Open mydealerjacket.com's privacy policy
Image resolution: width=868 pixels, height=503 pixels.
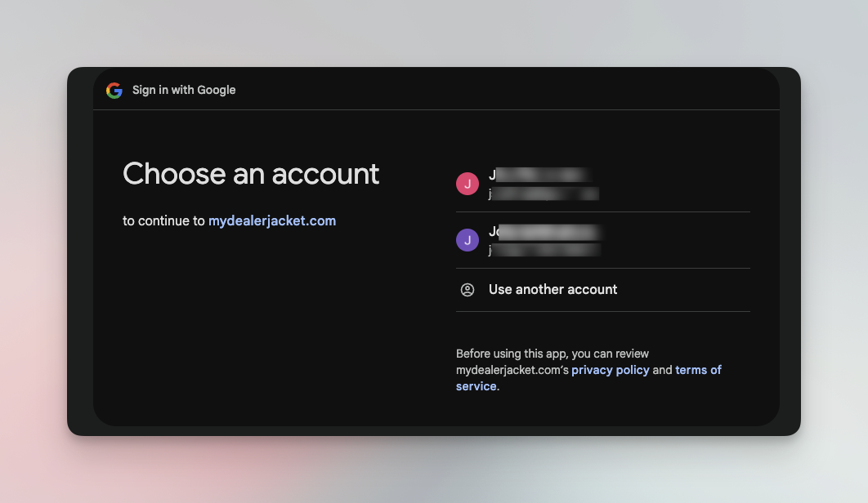coord(611,369)
